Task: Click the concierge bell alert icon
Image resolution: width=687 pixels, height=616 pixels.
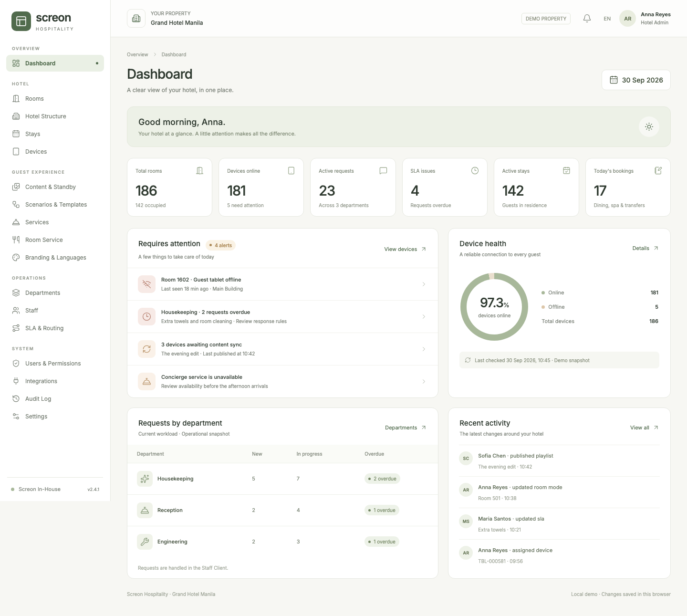Action: (x=146, y=381)
